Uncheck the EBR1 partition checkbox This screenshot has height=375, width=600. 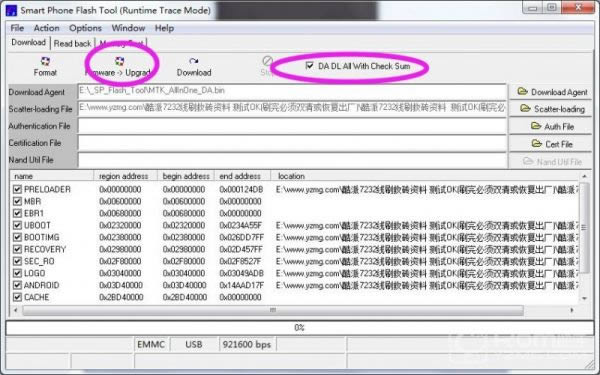tap(17, 213)
